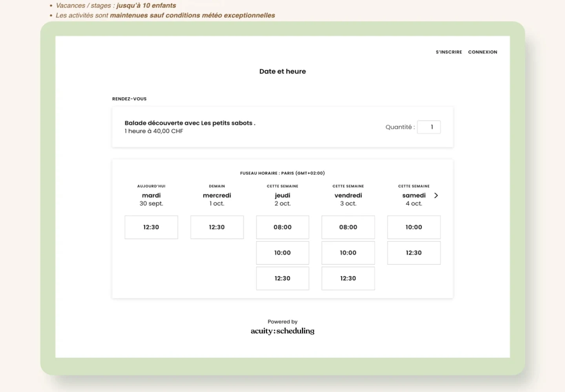This screenshot has width=565, height=392.
Task: Select the 08:00 slot on vendredi 3 oct.
Action: click(x=348, y=227)
